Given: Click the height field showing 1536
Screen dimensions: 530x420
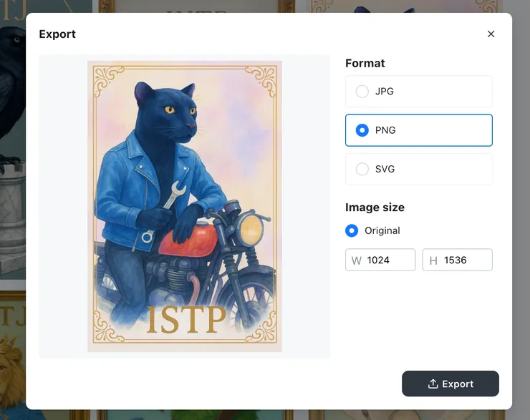Looking at the screenshot, I should [465, 260].
